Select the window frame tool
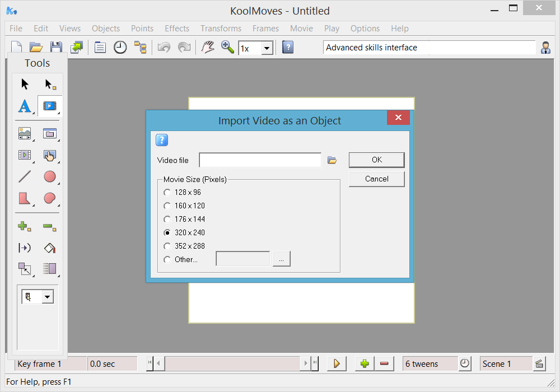The image size is (560, 392). pos(50,134)
